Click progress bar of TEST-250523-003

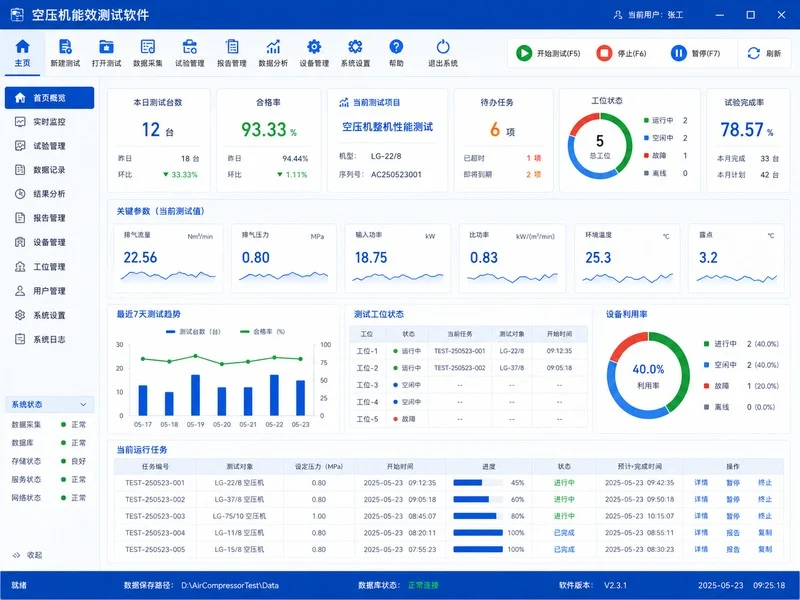coord(478,516)
